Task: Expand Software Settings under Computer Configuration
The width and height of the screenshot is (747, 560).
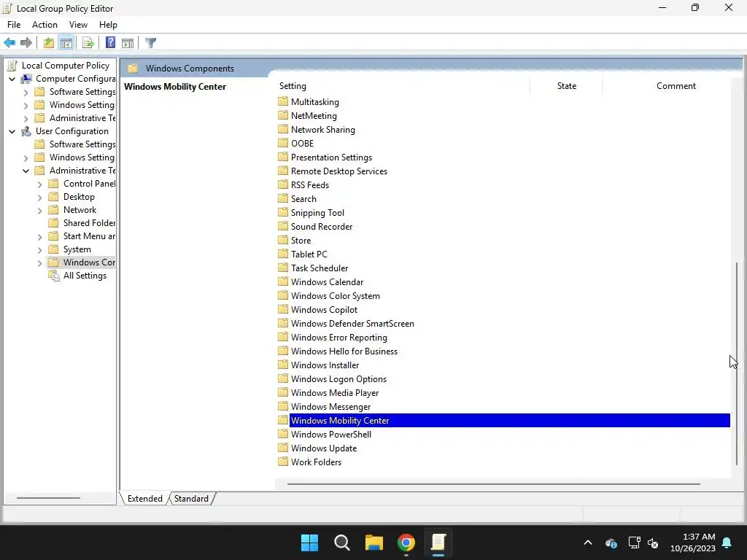Action: click(26, 93)
